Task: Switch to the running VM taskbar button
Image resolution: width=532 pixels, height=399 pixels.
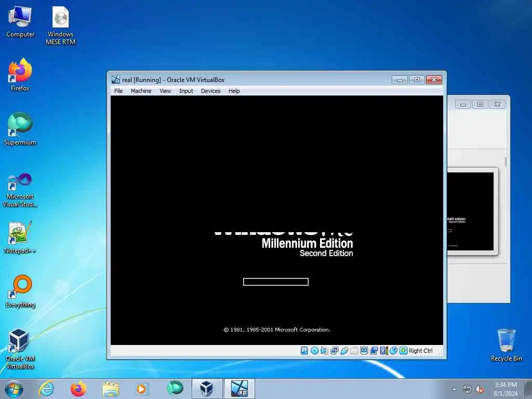Action: click(x=239, y=389)
